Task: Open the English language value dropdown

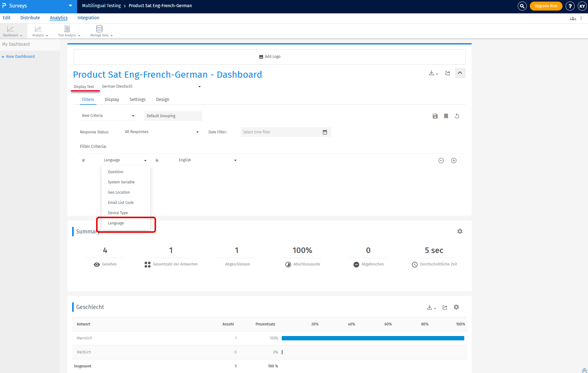Action: (x=207, y=160)
